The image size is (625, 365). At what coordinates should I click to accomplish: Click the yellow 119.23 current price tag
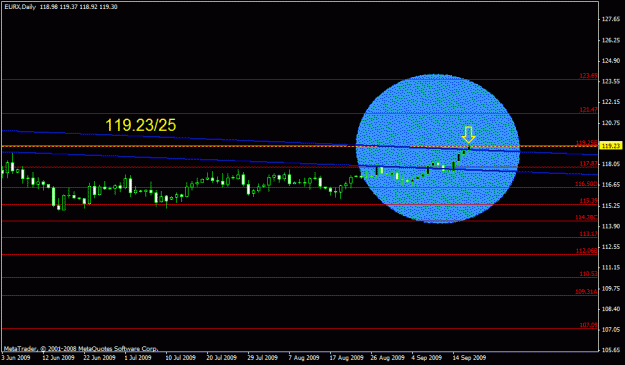[611, 146]
